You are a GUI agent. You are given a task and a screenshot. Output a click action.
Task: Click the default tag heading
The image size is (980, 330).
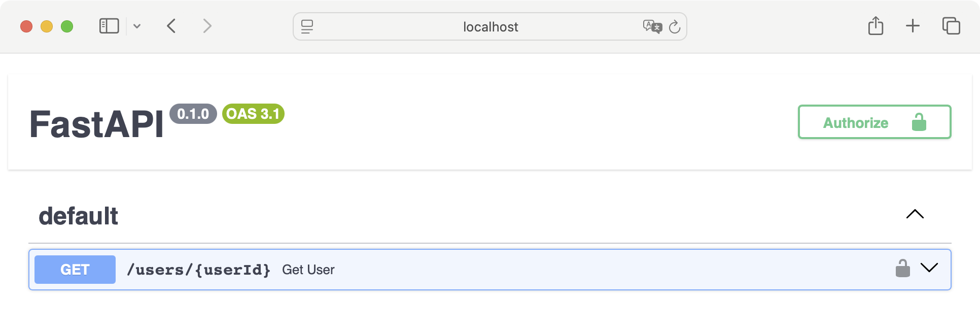click(79, 216)
